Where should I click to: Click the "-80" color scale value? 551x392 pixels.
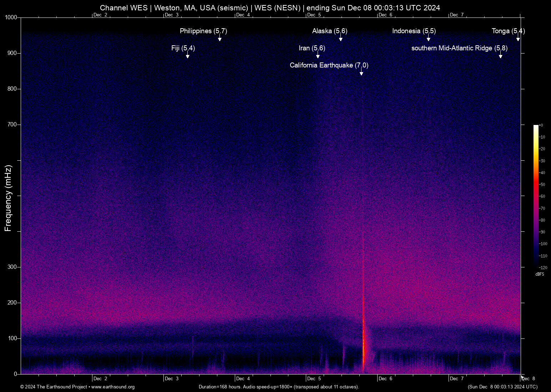point(542,220)
